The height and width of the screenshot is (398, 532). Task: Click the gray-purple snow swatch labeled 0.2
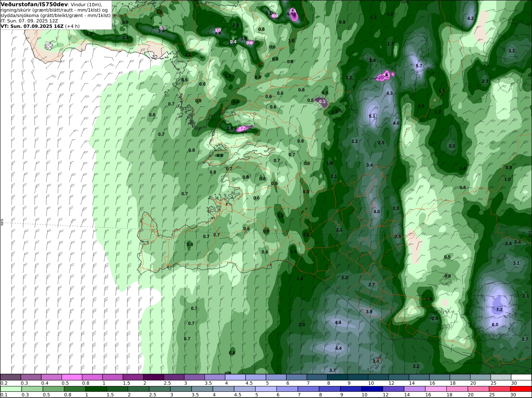[x=11, y=377]
